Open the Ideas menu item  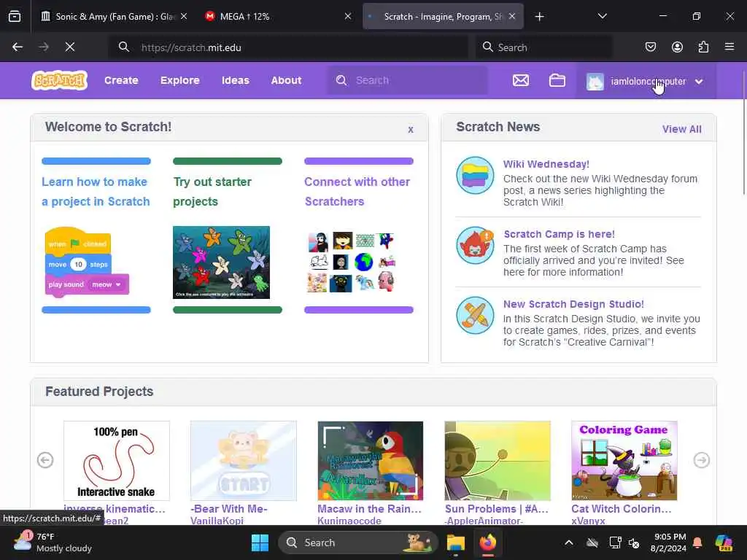(236, 80)
